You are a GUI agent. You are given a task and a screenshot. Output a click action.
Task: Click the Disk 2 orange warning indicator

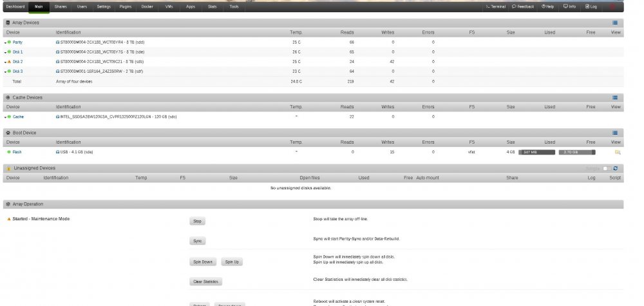click(9, 62)
